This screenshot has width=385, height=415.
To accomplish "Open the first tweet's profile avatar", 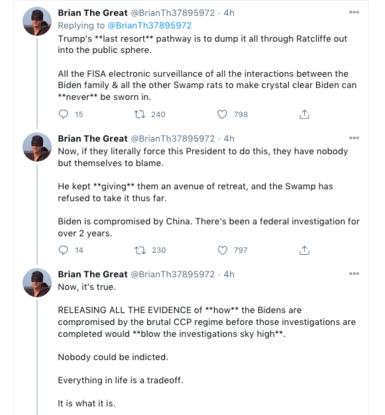I will pyautogui.click(x=37, y=21).
